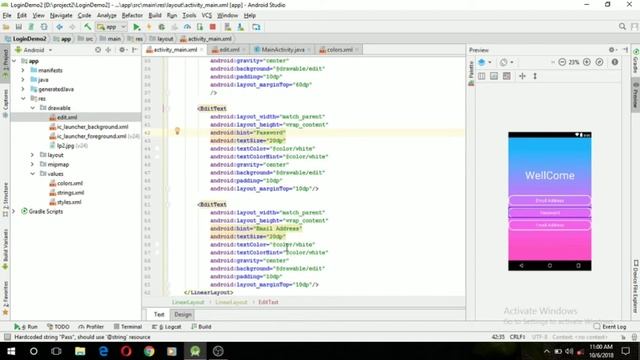This screenshot has width=640, height=360.
Task: Open the AVD Manager icon
Action: pyautogui.click(x=228, y=27)
